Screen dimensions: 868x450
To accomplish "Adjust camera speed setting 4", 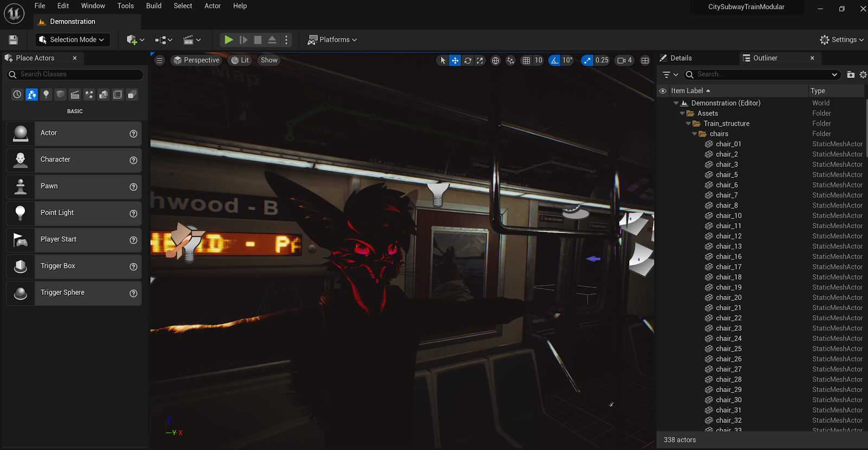I will click(625, 61).
